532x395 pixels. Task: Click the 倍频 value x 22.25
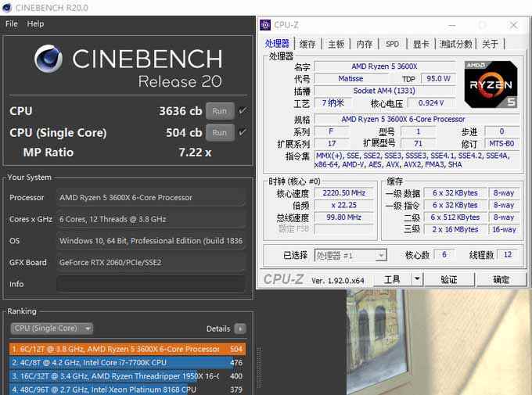343,205
